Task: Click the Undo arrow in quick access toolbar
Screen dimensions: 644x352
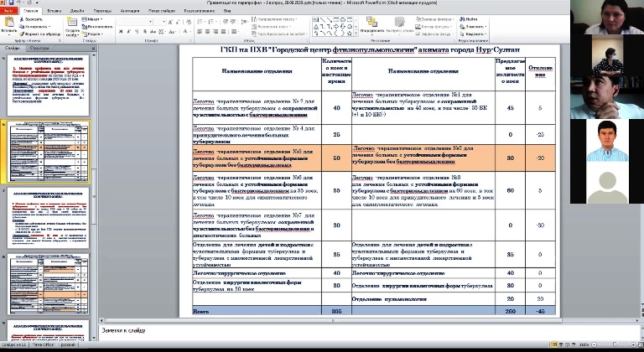Action: tap(19, 3)
